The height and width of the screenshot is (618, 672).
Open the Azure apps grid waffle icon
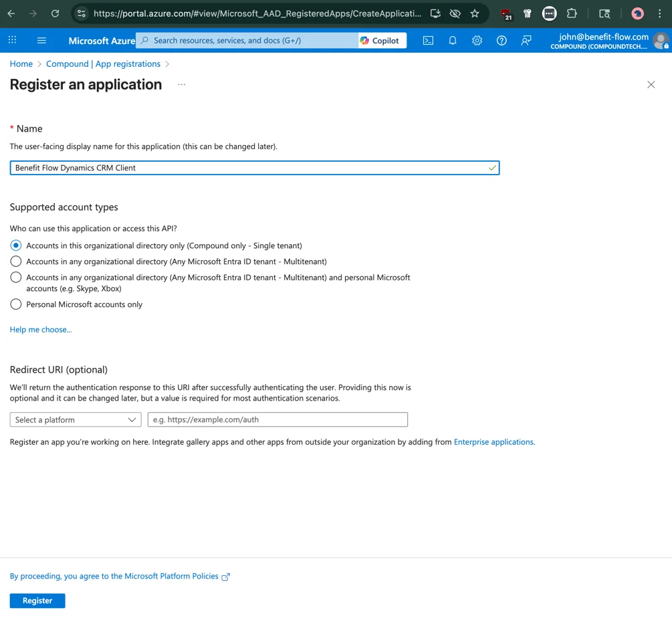click(13, 40)
